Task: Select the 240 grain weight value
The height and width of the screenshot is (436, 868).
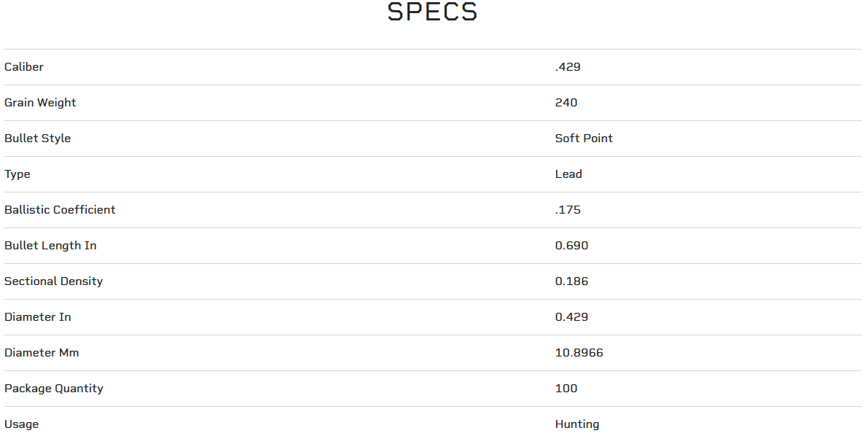Action: pyautogui.click(x=566, y=103)
